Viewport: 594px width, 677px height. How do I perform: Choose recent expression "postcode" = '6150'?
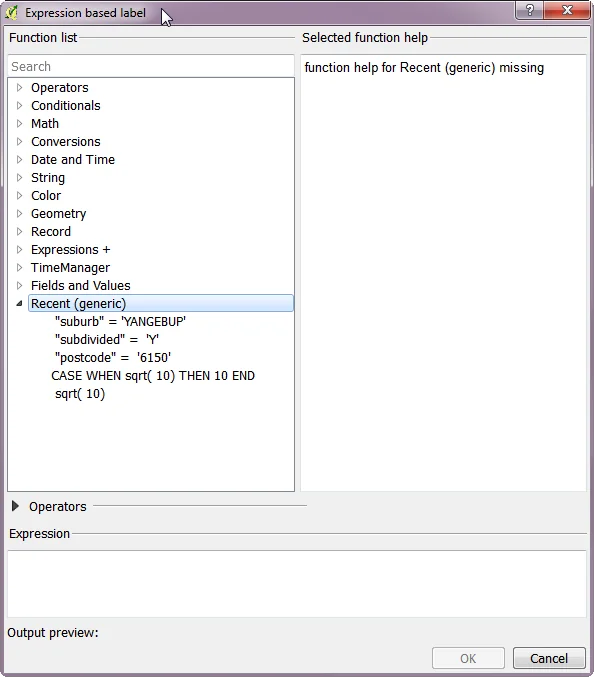(113, 357)
